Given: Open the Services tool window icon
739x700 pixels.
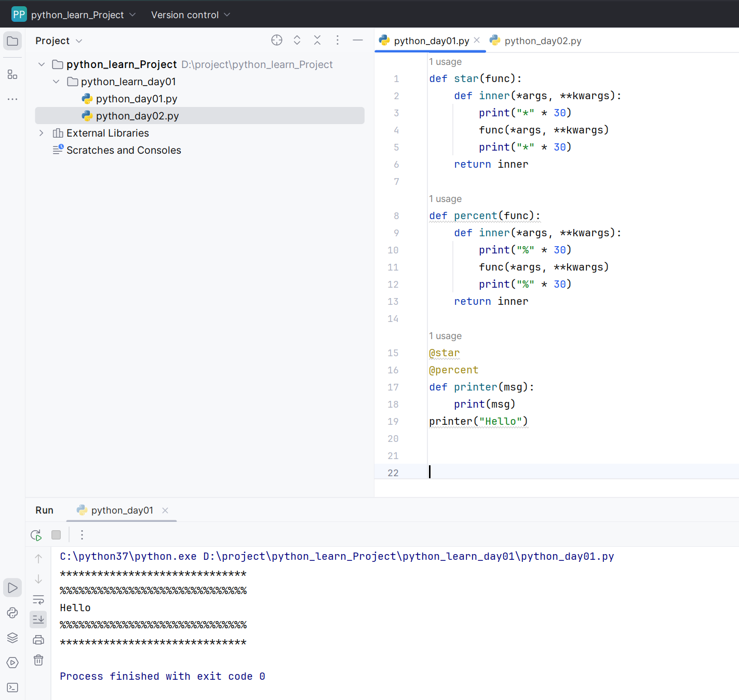Looking at the screenshot, I should 12,663.
